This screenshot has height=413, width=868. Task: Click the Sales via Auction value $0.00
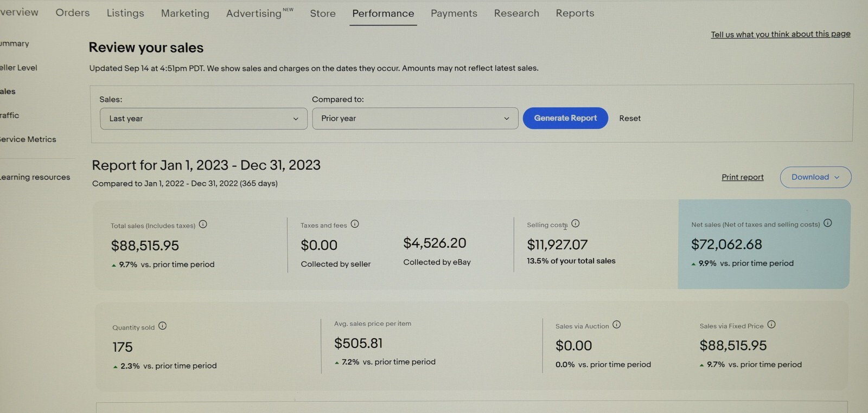pos(573,346)
